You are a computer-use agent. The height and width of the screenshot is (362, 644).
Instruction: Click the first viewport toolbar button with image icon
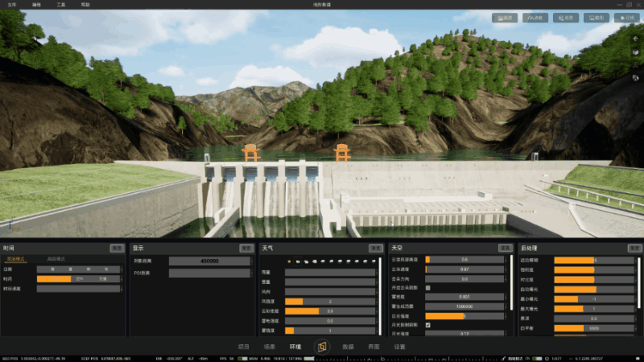(x=505, y=18)
